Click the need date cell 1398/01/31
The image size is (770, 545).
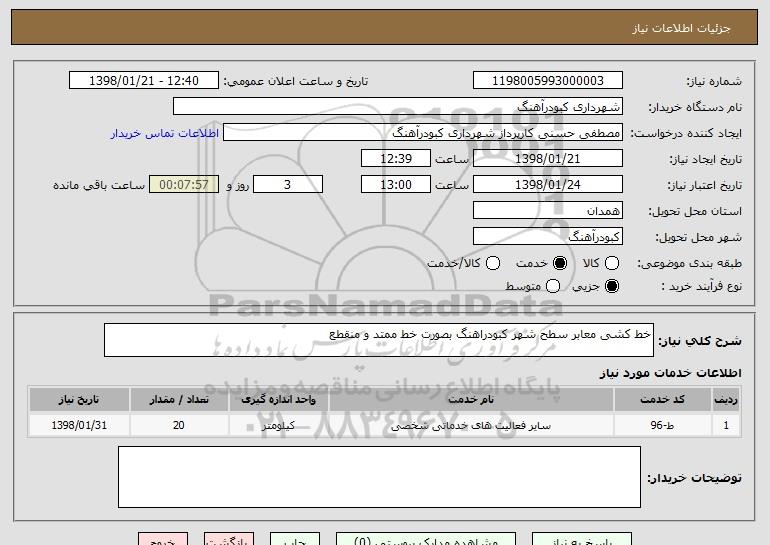click(79, 425)
